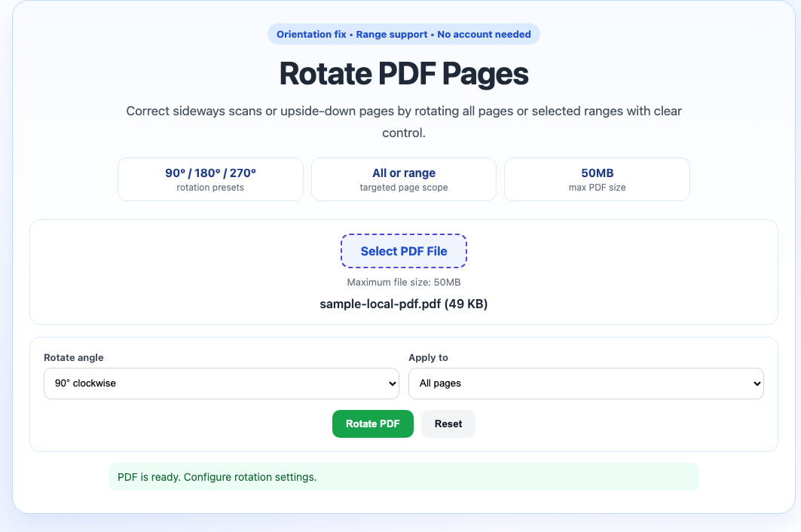Click the Maximum file size 50MB label
The image size is (801, 532).
(403, 281)
